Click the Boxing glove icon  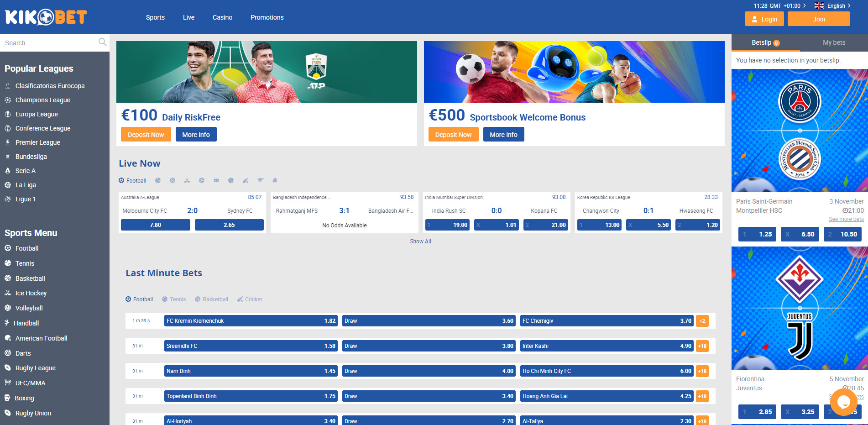click(7, 398)
